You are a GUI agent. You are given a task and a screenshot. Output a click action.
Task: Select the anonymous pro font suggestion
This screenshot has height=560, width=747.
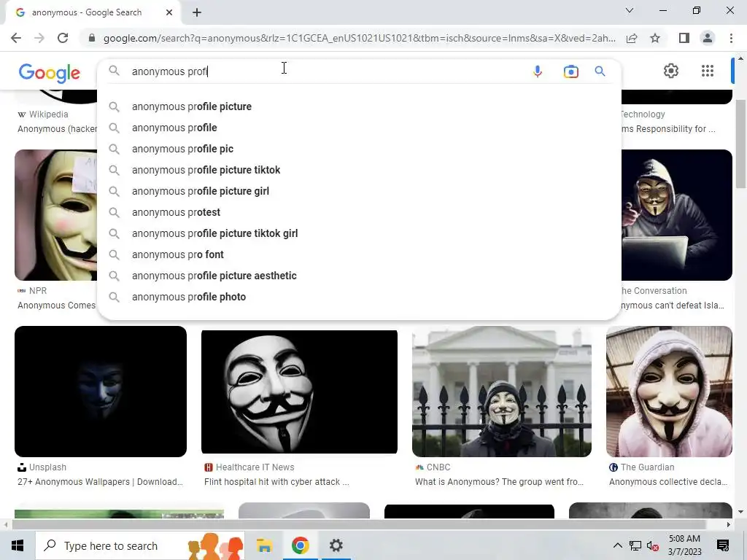coord(178,254)
